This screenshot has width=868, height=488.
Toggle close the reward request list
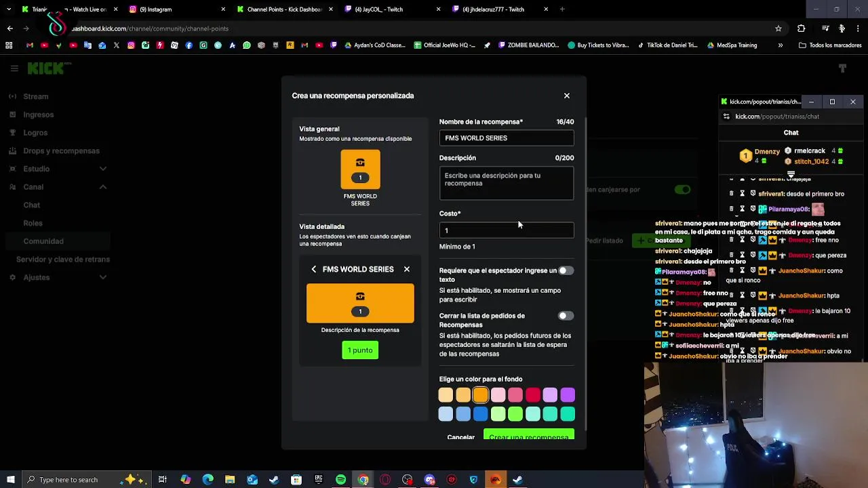pos(566,316)
